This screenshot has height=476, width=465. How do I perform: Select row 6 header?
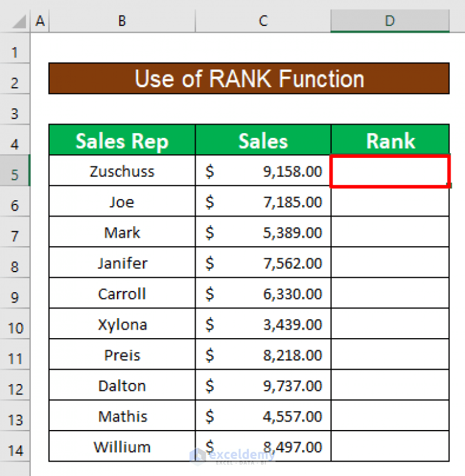[x=15, y=201]
